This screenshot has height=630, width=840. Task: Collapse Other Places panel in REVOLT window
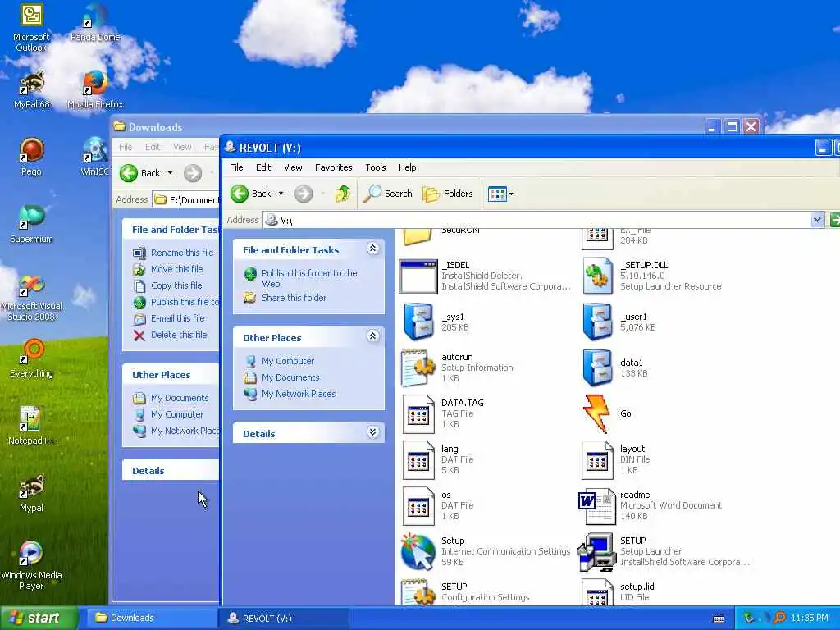[373, 336]
